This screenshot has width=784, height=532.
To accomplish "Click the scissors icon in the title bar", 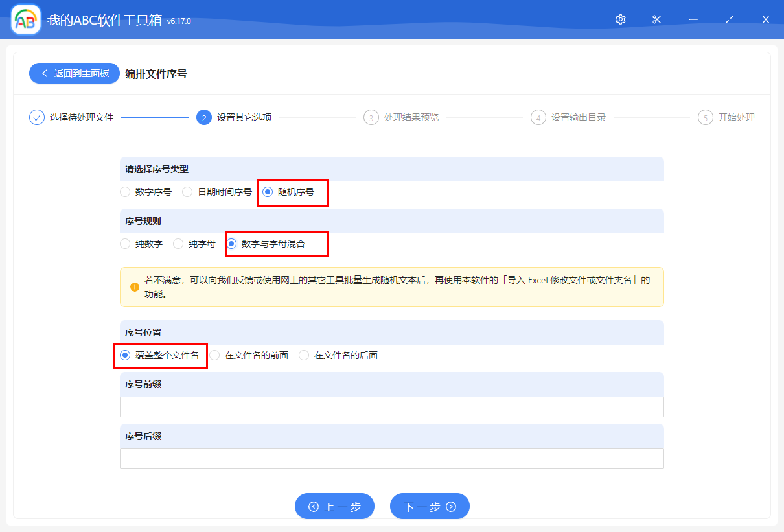I will click(x=656, y=19).
